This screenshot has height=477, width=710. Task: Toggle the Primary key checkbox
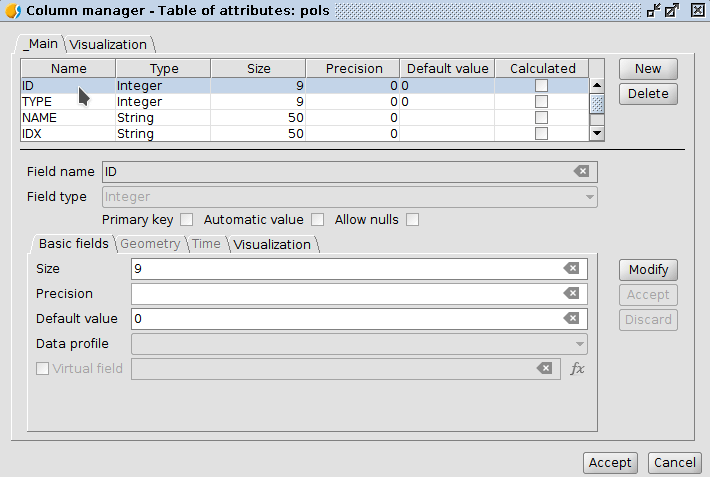tap(186, 220)
